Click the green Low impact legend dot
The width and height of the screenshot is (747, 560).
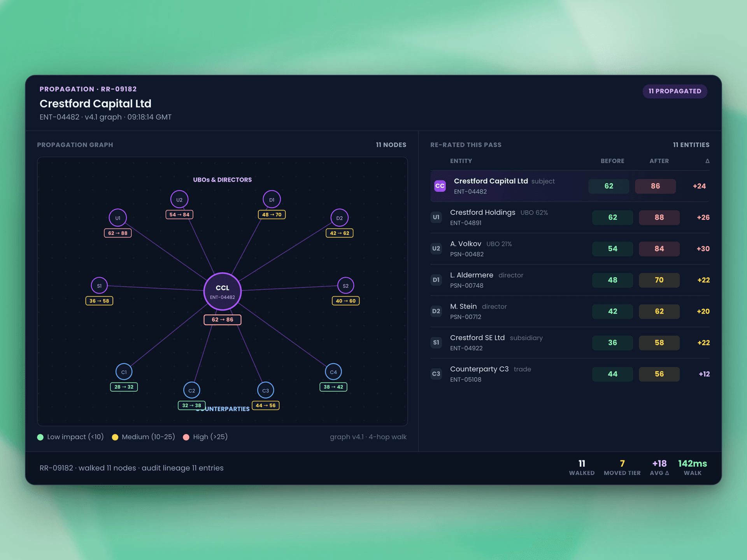click(x=40, y=437)
